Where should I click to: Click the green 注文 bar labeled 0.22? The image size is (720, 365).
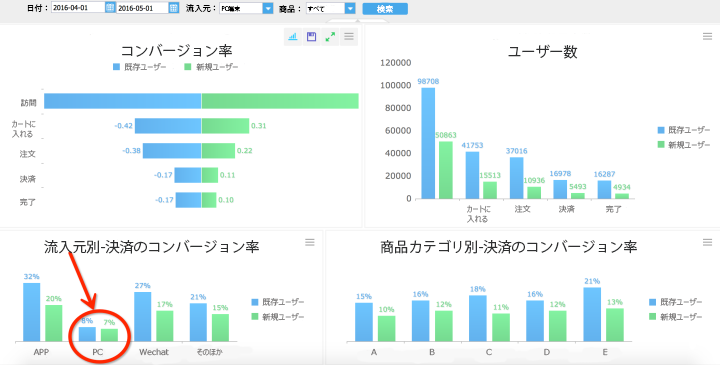click(x=218, y=151)
